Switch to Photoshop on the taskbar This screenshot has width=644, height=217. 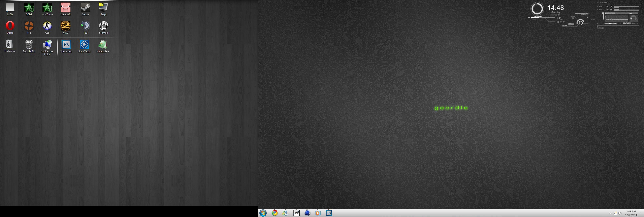[329, 213]
